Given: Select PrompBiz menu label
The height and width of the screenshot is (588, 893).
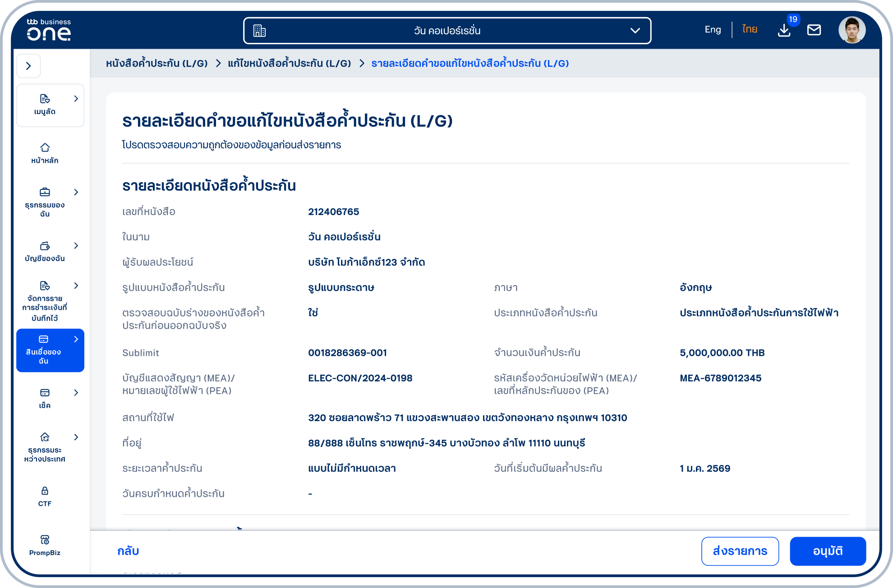Looking at the screenshot, I should click(45, 553).
